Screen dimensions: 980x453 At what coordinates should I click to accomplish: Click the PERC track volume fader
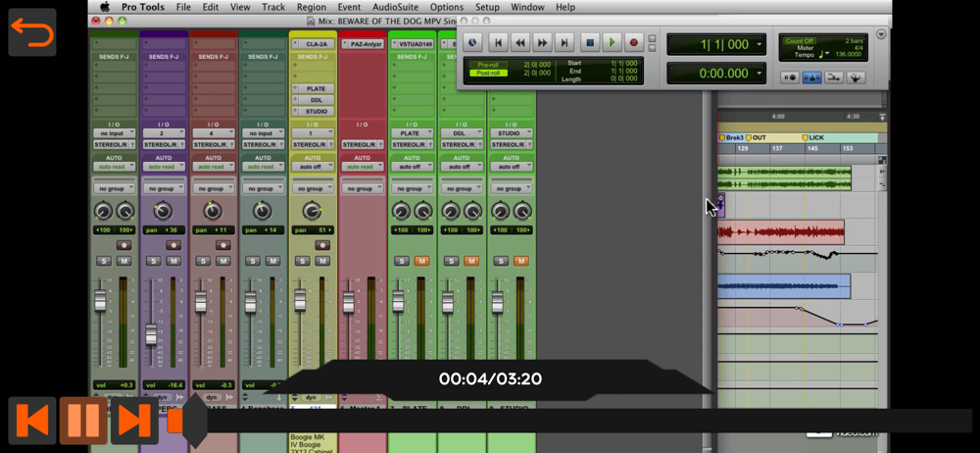tap(151, 334)
